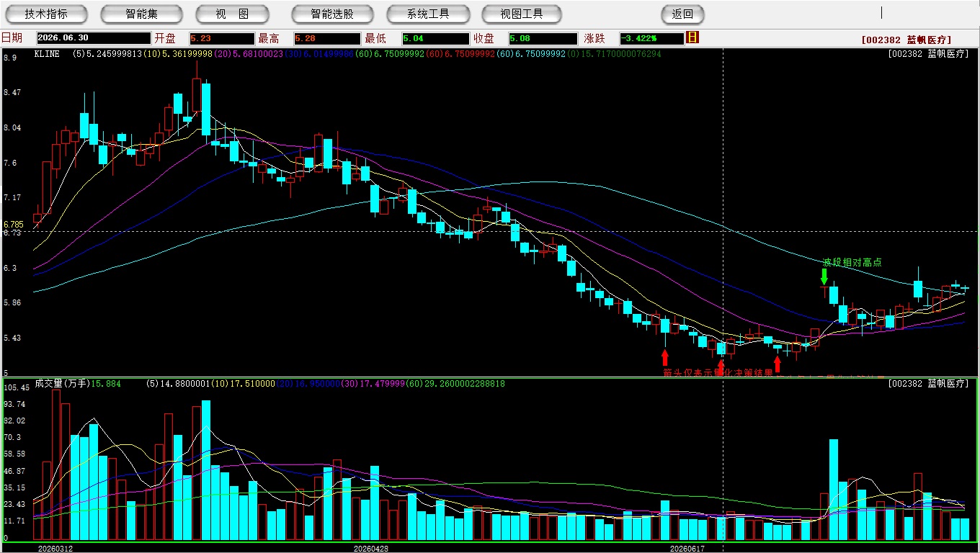Click the 最低 value field 5.04

point(435,38)
